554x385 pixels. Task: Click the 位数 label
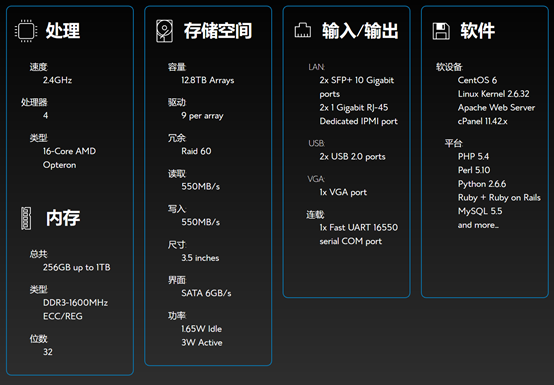(x=38, y=339)
